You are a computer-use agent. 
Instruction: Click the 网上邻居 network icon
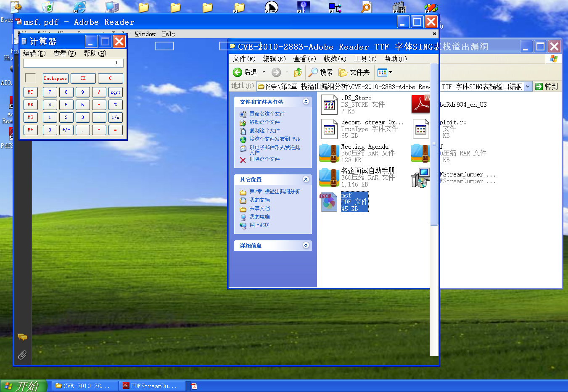tap(243, 226)
